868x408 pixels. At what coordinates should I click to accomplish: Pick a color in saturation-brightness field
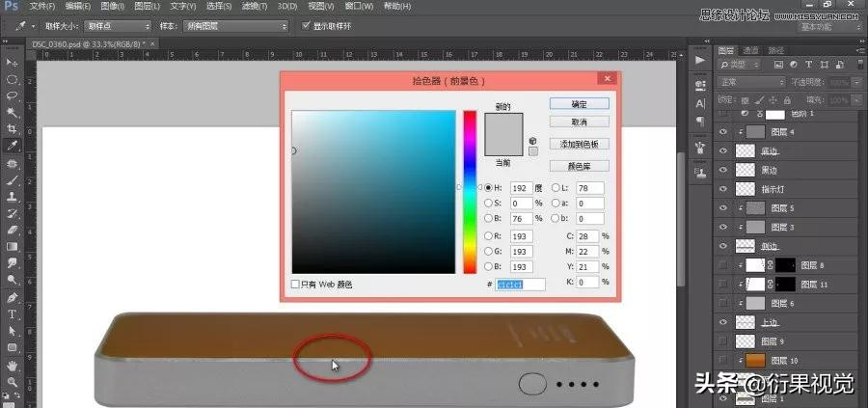point(373,192)
